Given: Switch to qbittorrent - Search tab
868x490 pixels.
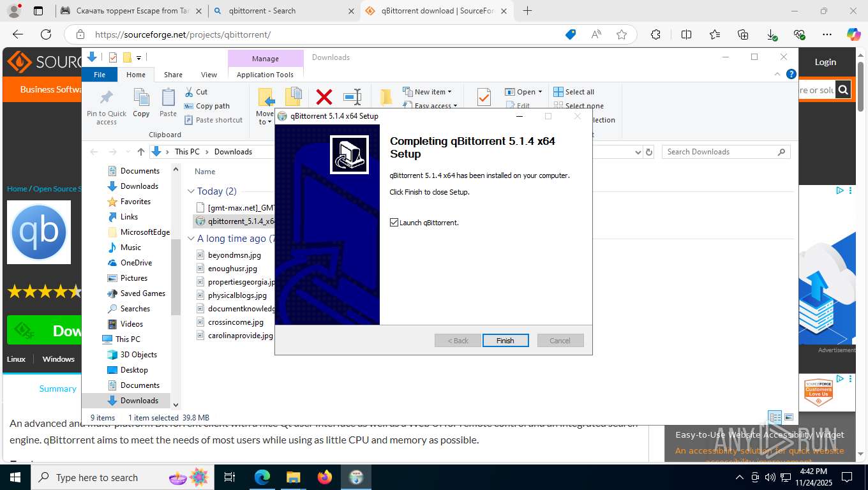Looking at the screenshot, I should (x=283, y=11).
